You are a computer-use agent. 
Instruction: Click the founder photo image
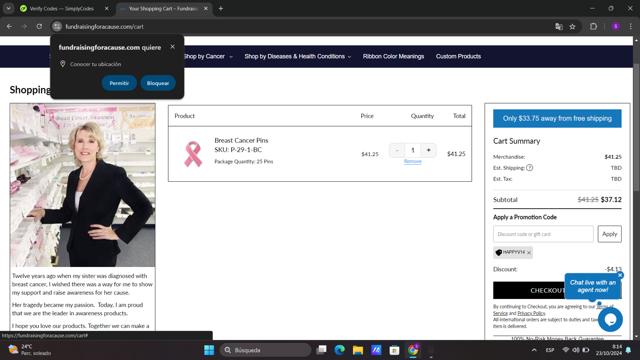(x=82, y=185)
